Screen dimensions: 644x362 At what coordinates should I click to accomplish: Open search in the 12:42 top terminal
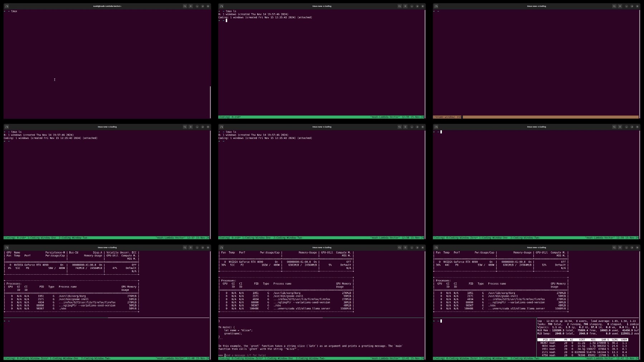tap(614, 247)
